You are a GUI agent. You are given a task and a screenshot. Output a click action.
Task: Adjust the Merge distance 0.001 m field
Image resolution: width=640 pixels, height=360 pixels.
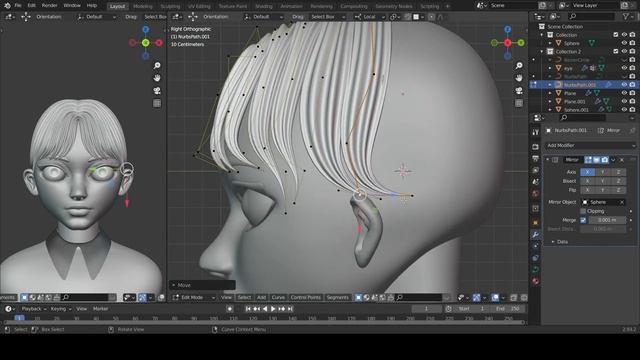pos(607,220)
